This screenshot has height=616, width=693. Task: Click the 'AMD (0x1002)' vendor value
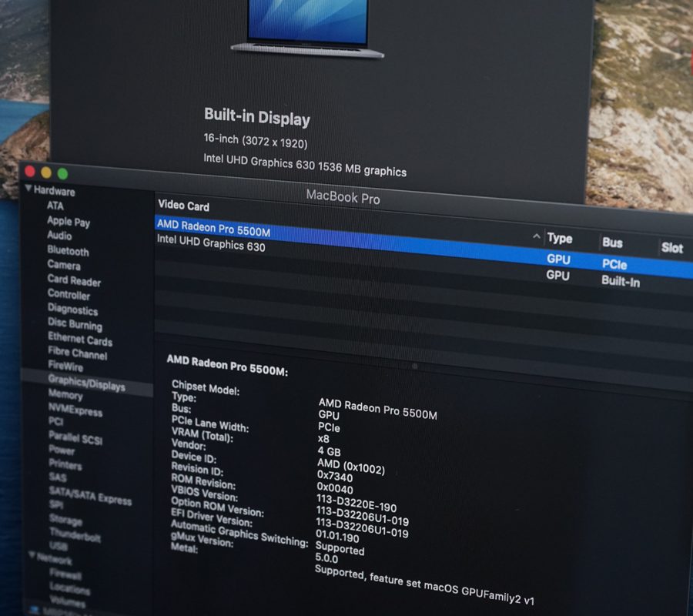point(351,466)
